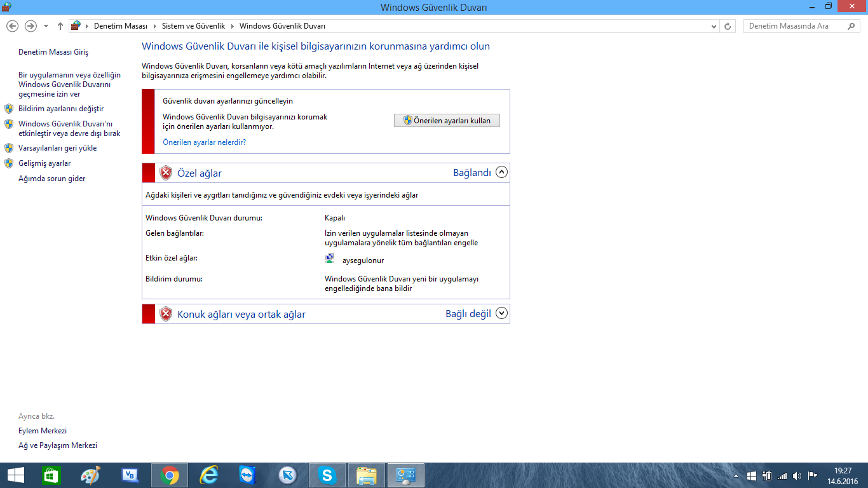This screenshot has width=868, height=488.
Task: Click the magnifier icon in the search box
Action: 852,26
